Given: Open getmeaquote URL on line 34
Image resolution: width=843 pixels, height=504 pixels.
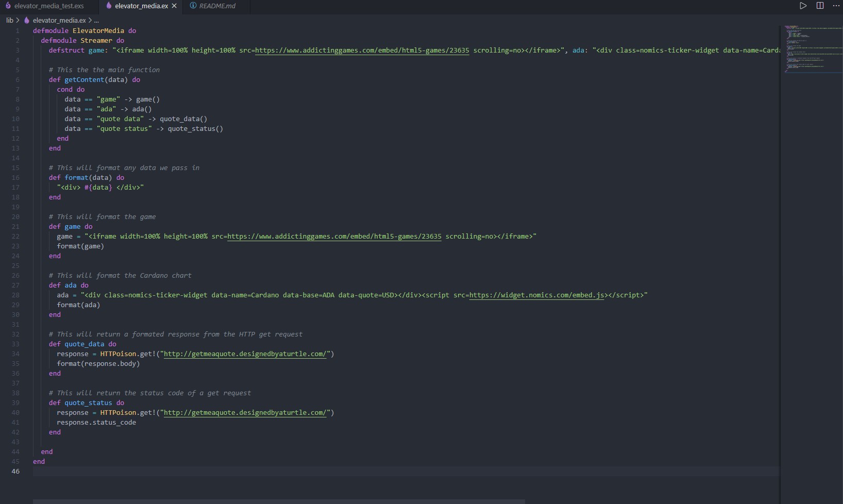Looking at the screenshot, I should click(245, 354).
